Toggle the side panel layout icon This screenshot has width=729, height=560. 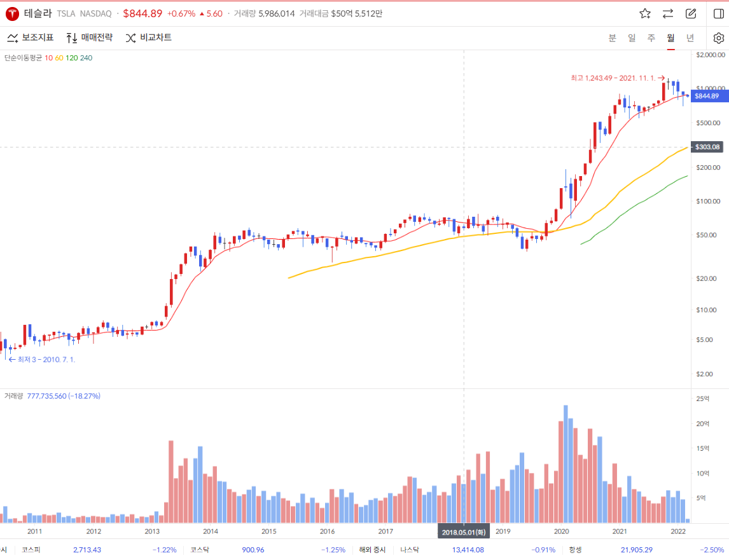719,13
